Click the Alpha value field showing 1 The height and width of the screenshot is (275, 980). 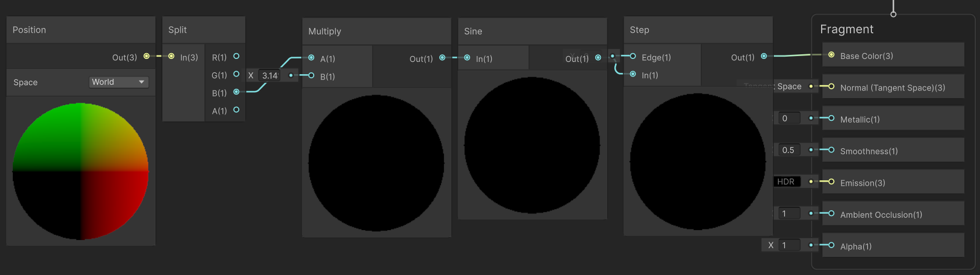pos(789,245)
